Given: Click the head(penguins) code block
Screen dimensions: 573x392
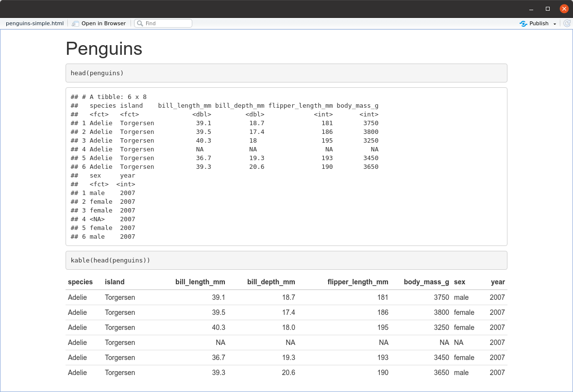Looking at the screenshot, I should click(286, 73).
